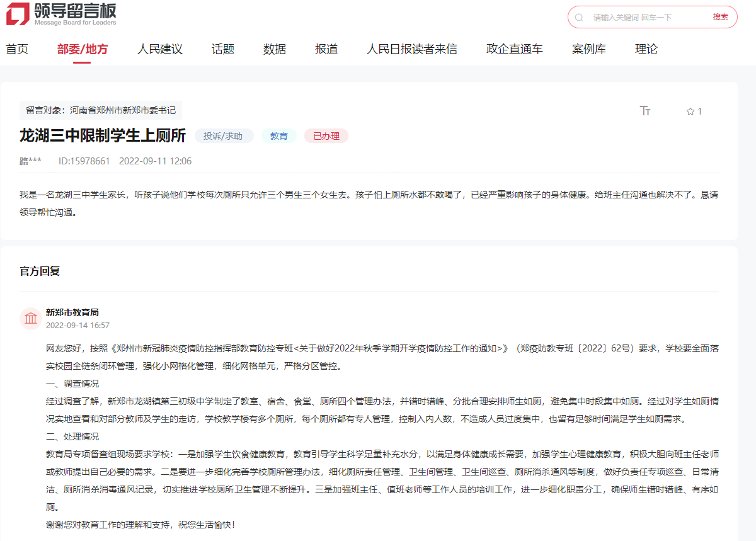
Task: Click the 教育 category tag
Action: point(278,135)
